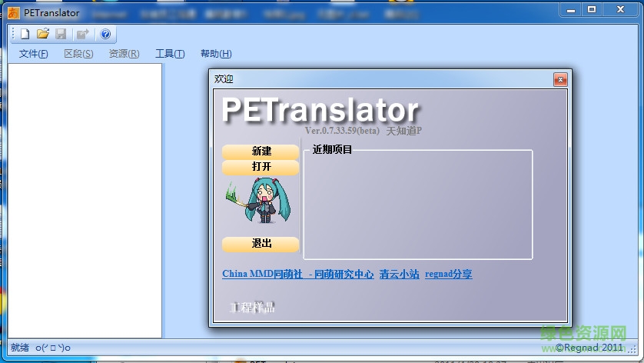Open the 文件(F) menu

pyautogui.click(x=33, y=54)
